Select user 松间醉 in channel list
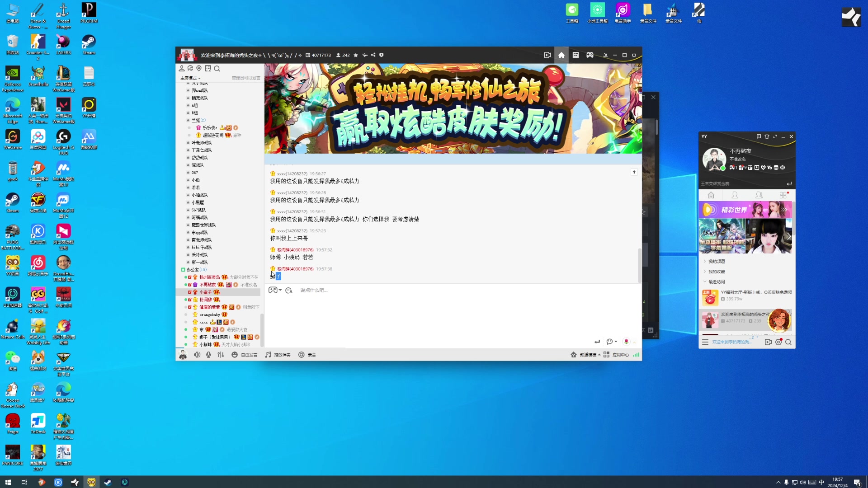The height and width of the screenshot is (488, 868). click(x=206, y=300)
